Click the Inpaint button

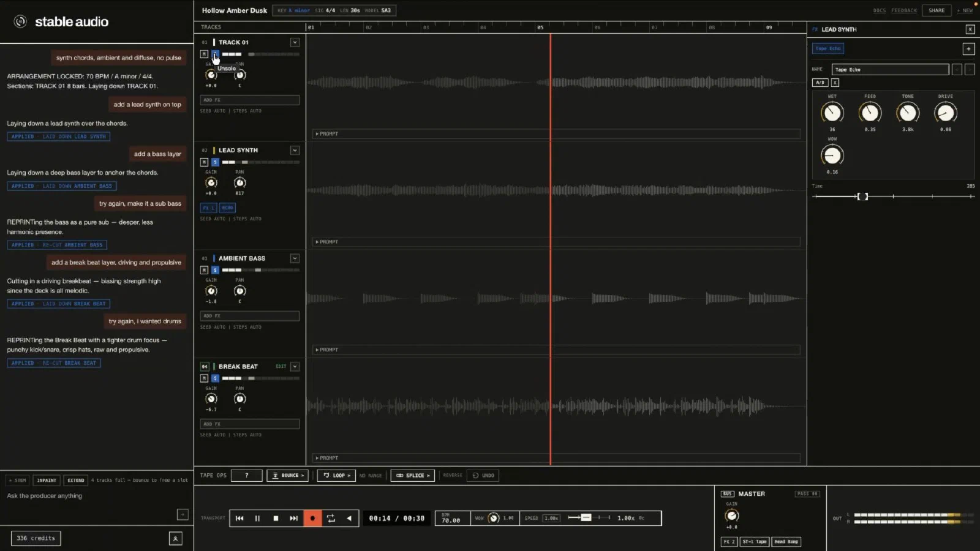coord(47,480)
